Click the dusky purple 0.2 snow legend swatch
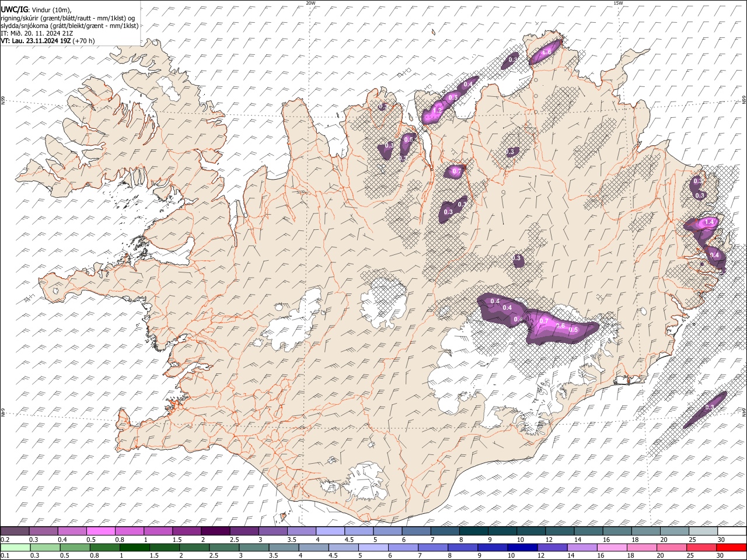 (15, 531)
